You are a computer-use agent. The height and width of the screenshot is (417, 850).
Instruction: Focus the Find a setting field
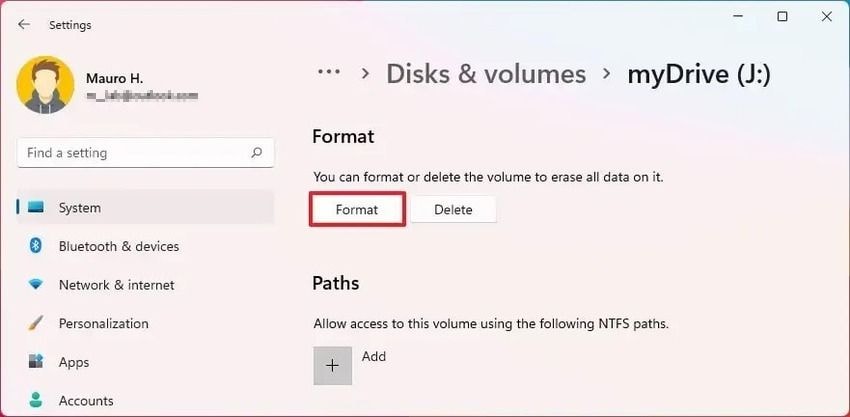(135, 153)
